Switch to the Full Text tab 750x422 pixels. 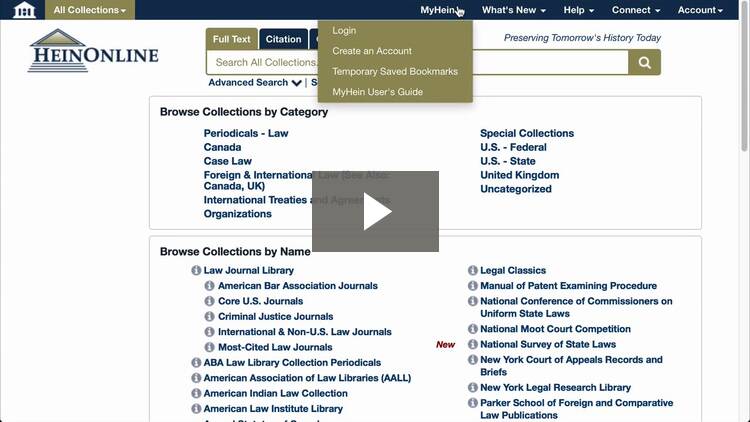tap(232, 39)
